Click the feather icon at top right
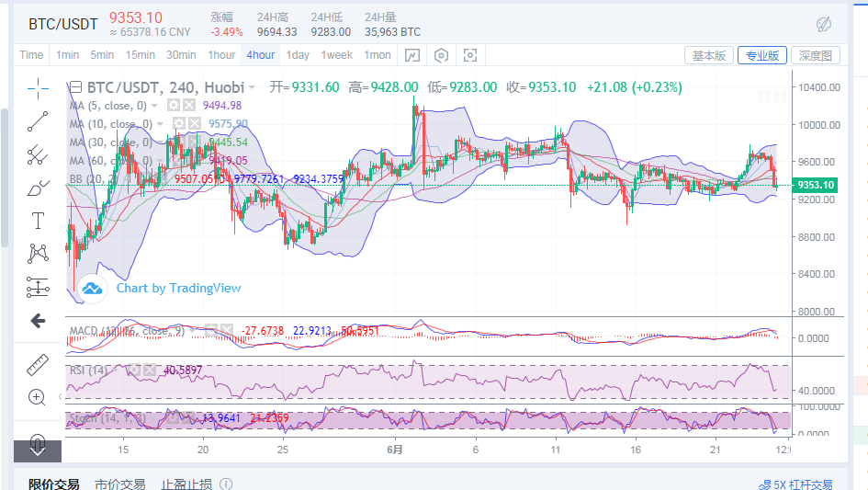The height and width of the screenshot is (490, 868). (x=824, y=24)
